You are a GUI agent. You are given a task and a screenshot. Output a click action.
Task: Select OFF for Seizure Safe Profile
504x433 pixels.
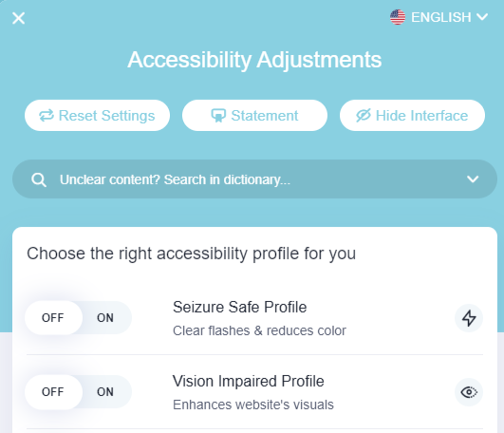[x=53, y=318]
